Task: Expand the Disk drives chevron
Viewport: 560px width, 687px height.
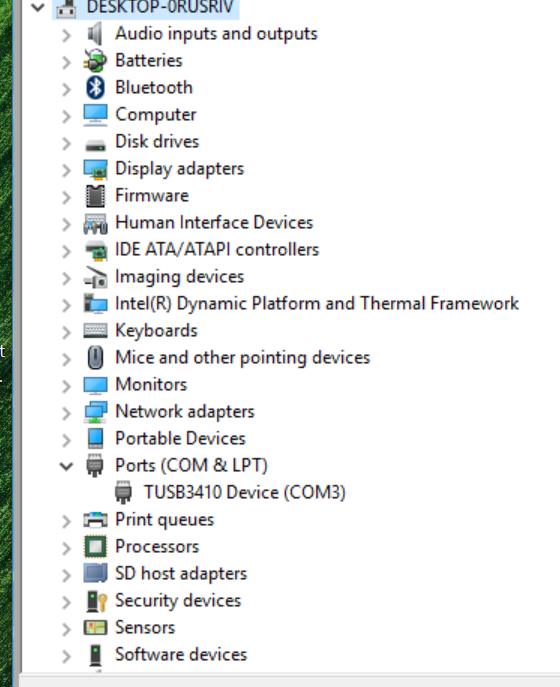Action: click(67, 144)
